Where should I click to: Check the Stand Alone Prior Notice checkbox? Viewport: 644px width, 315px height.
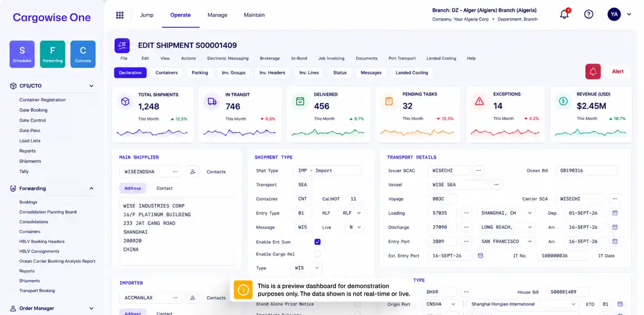tap(358, 304)
